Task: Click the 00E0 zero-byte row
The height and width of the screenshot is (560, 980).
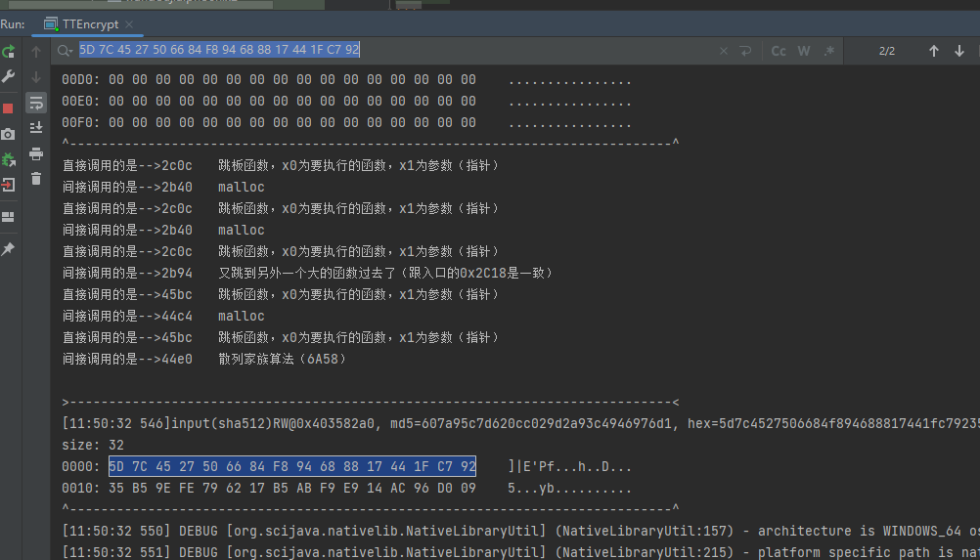Action: [346, 101]
